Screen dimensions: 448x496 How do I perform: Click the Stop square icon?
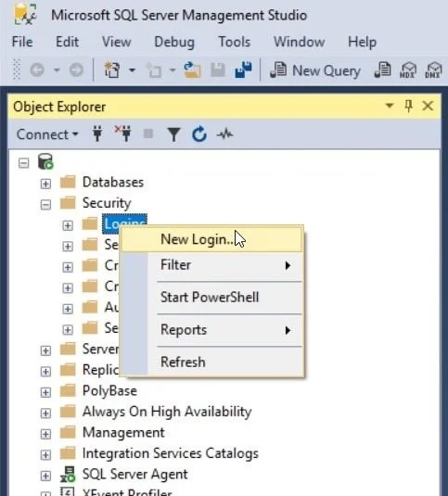[x=148, y=134]
